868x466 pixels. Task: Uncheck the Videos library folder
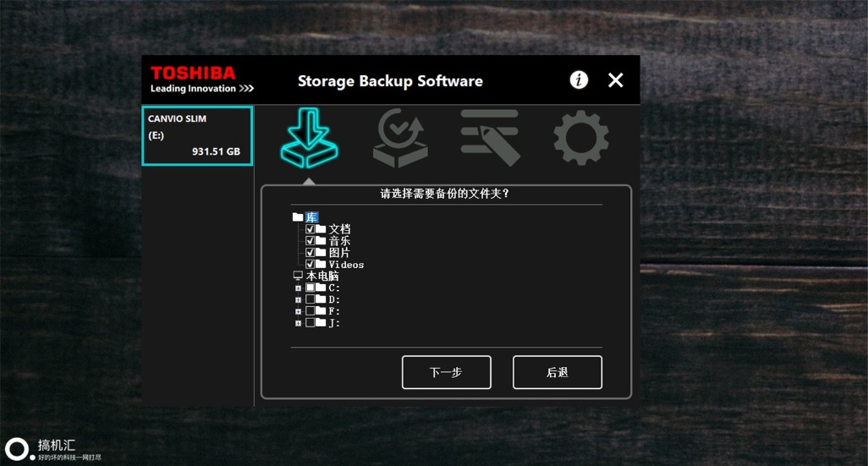310,264
